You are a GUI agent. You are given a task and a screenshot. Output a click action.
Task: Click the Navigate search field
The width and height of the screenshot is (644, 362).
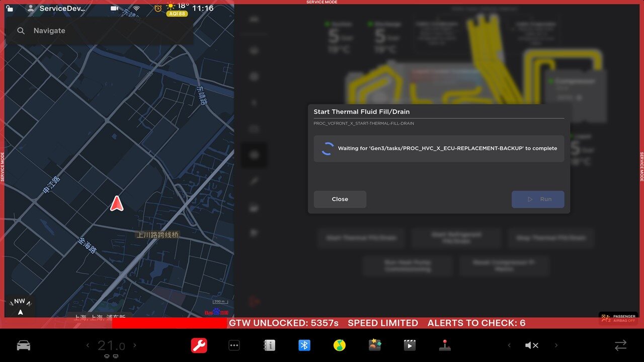point(101,31)
